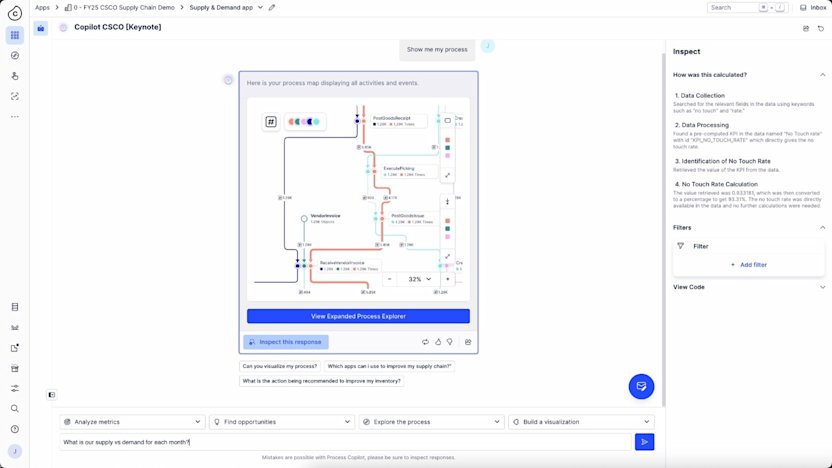The width and height of the screenshot is (832, 468).
Task: Open dropdown chevron next to Supply & Demand app
Action: (260, 7)
